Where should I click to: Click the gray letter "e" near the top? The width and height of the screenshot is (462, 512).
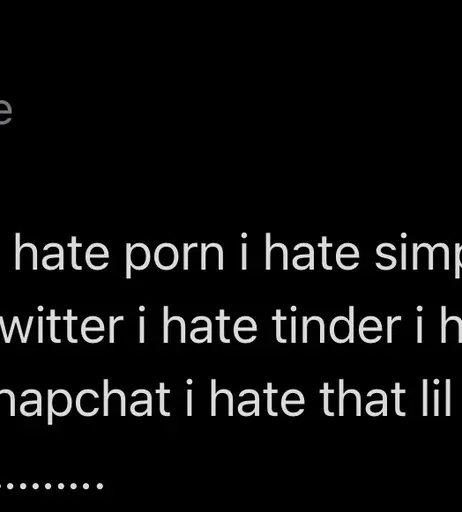coord(6,112)
